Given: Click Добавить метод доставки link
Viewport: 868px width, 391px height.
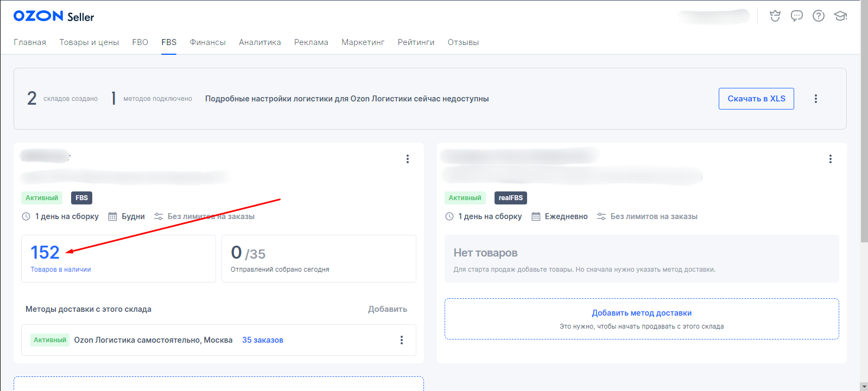Looking at the screenshot, I should pyautogui.click(x=642, y=313).
